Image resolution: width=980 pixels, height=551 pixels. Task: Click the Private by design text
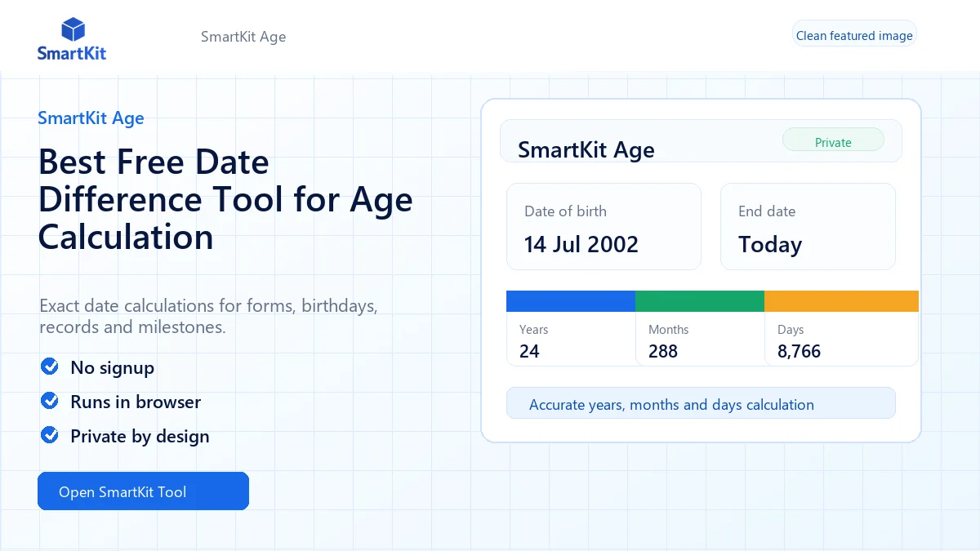(x=140, y=436)
